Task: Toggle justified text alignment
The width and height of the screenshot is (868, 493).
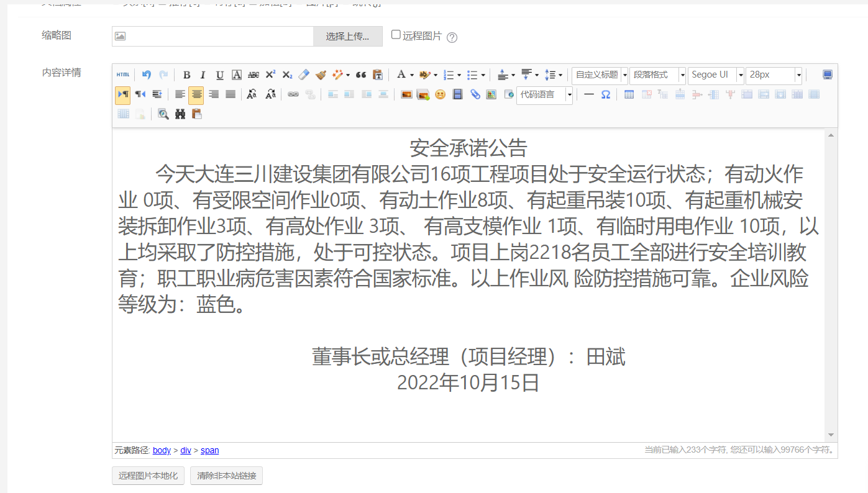Action: [231, 94]
